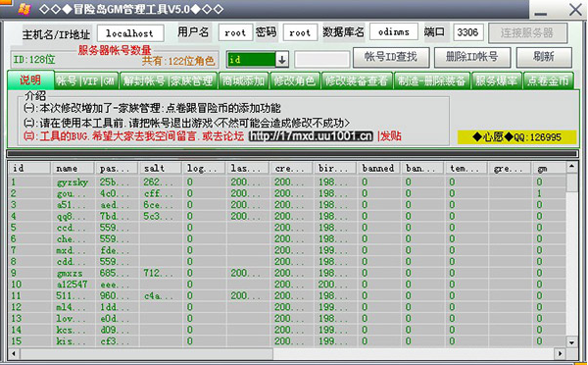Open the id search field dropdown arrow

tap(282, 59)
